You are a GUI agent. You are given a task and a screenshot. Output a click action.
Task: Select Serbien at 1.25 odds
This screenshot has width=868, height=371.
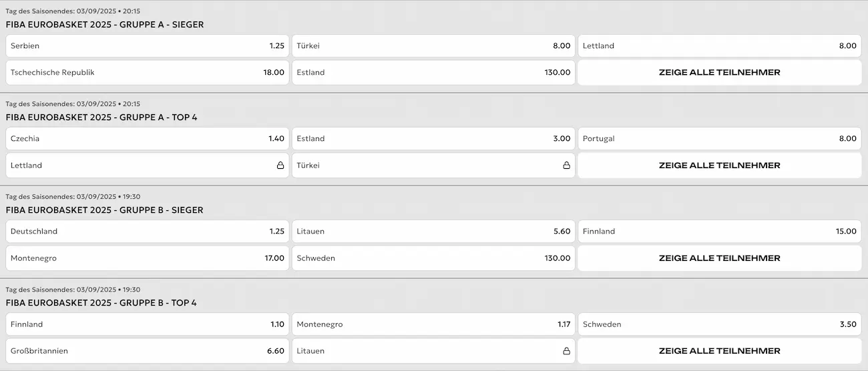click(x=148, y=46)
